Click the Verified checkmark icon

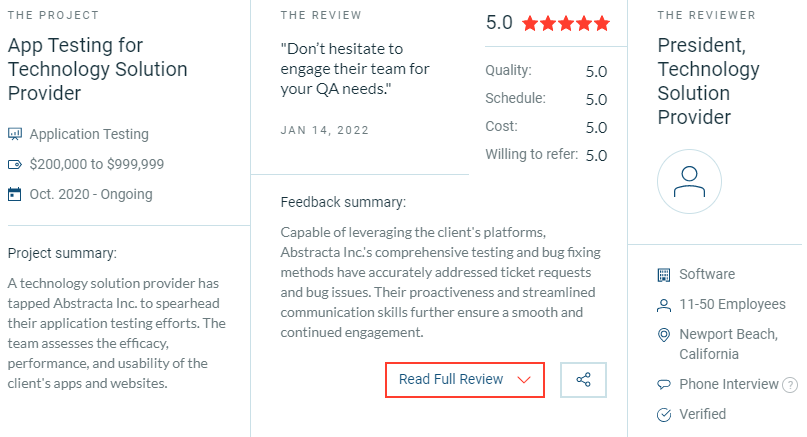(x=663, y=414)
